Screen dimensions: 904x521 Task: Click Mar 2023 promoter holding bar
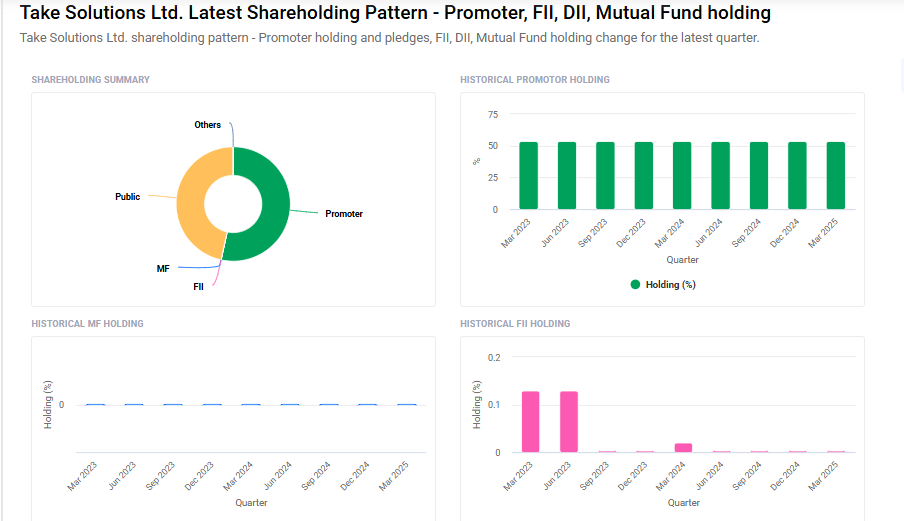tap(528, 176)
